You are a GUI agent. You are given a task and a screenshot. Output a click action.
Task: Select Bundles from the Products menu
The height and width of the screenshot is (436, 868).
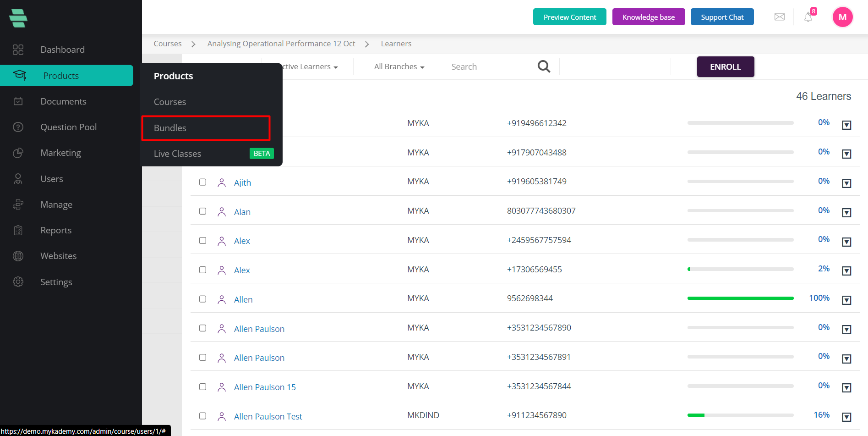click(x=170, y=128)
